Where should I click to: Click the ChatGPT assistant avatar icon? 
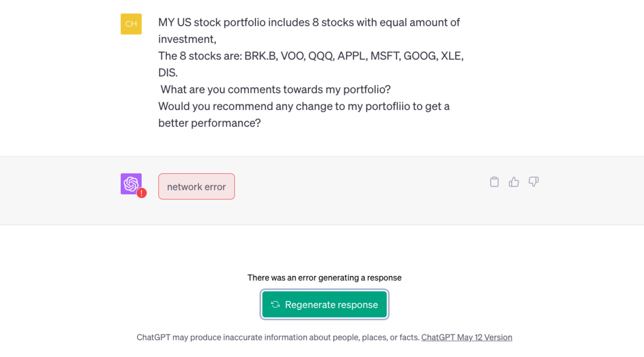coord(131,183)
